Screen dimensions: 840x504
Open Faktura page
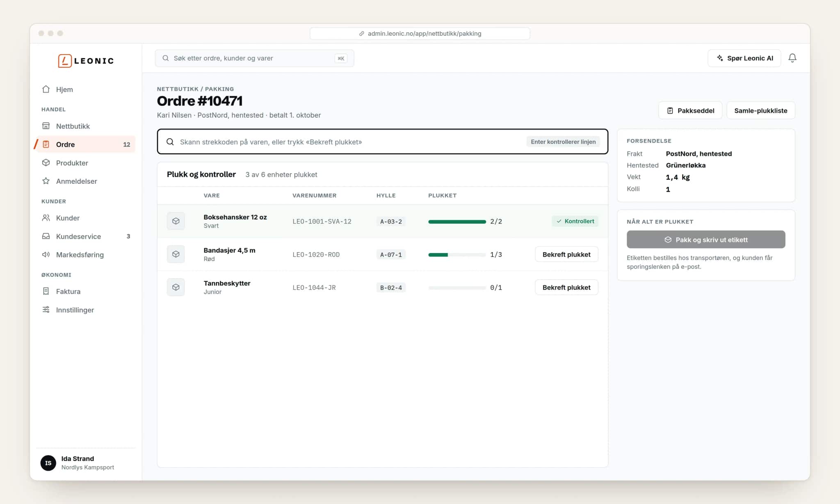tap(86, 291)
